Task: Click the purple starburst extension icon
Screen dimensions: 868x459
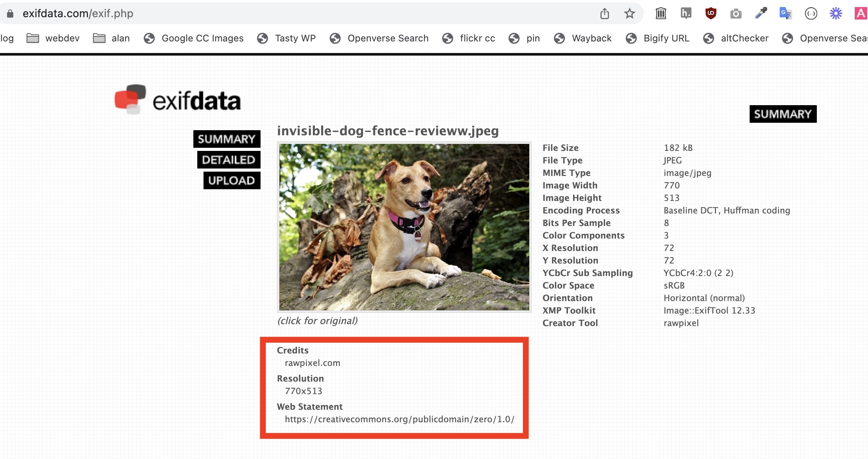Action: click(836, 14)
